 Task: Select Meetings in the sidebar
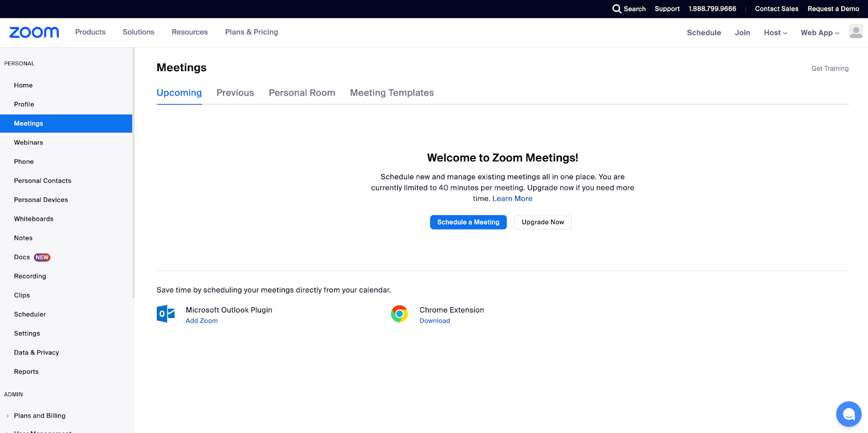click(66, 123)
